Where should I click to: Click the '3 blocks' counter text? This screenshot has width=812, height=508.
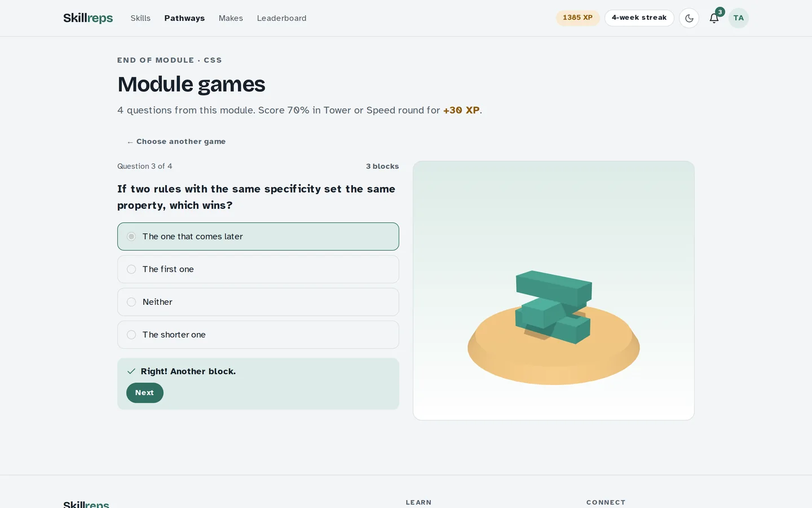pos(382,167)
